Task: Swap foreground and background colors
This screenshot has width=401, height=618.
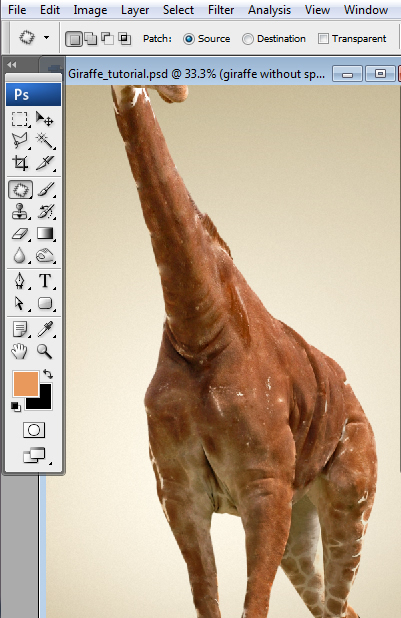Action: (48, 373)
